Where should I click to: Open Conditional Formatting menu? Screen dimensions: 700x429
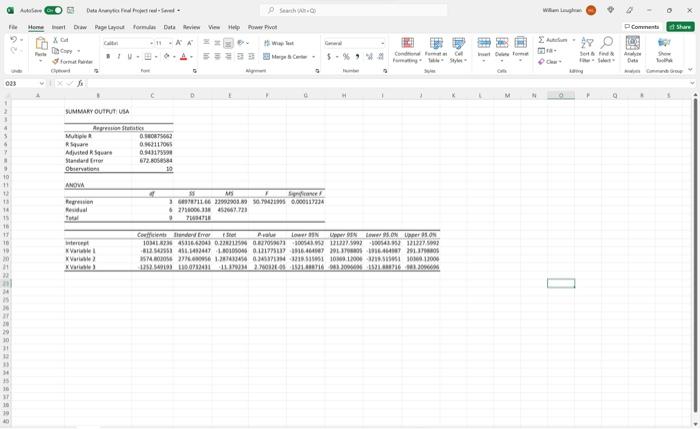tap(407, 50)
